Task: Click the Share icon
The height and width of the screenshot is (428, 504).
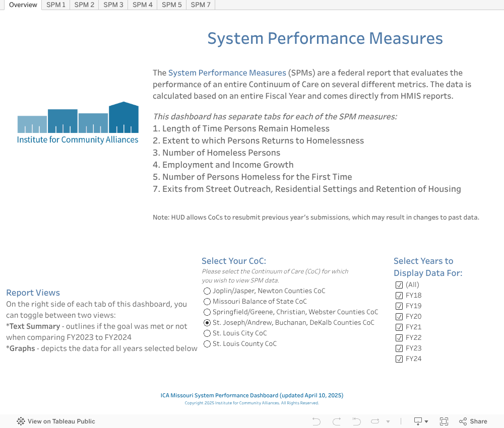Action: pos(473,421)
